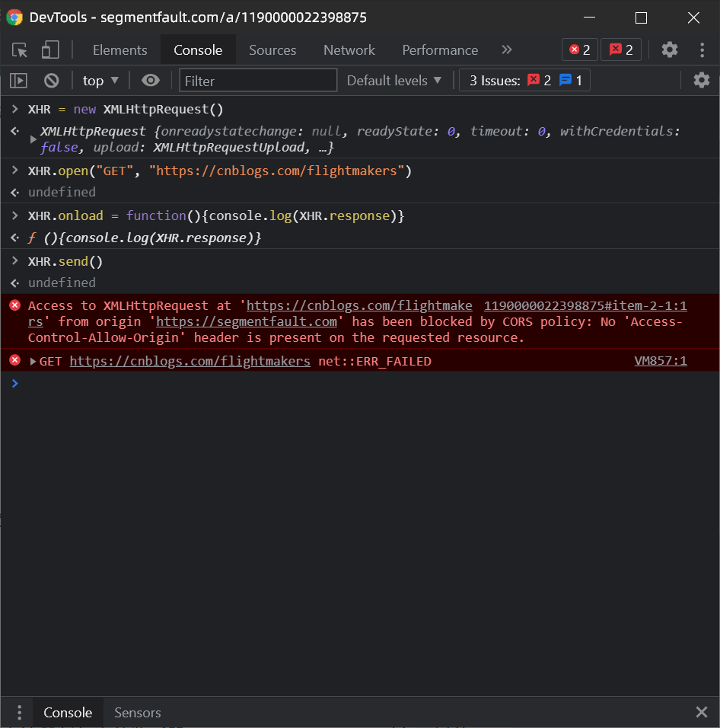This screenshot has height=728, width=720.
Task: Expand the GET net::ERR_FAILED error entry
Action: 33,361
